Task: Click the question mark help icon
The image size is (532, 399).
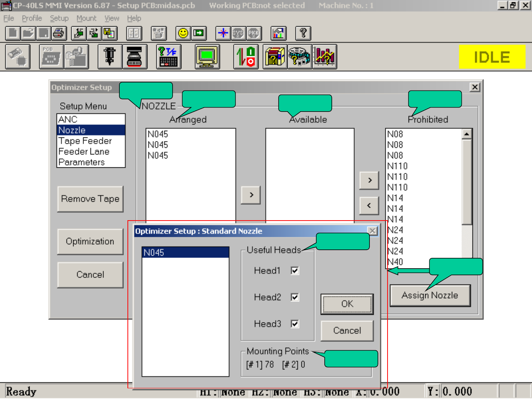Action: pyautogui.click(x=303, y=33)
